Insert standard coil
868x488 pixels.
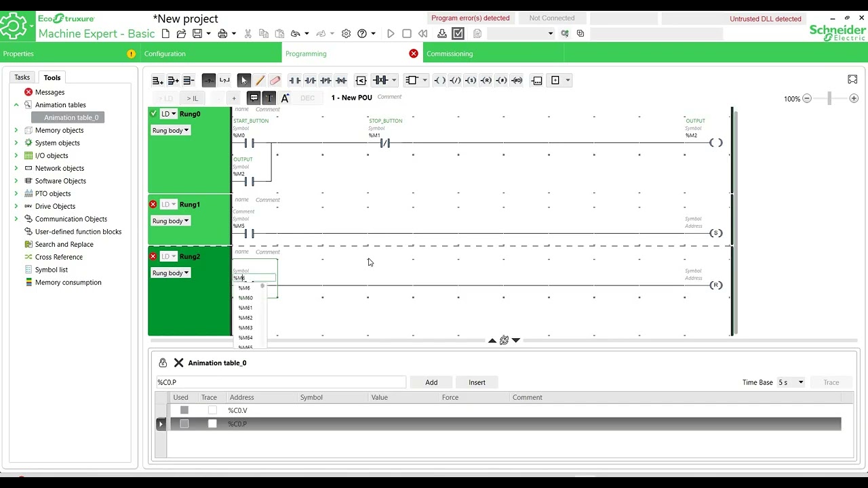click(x=439, y=80)
